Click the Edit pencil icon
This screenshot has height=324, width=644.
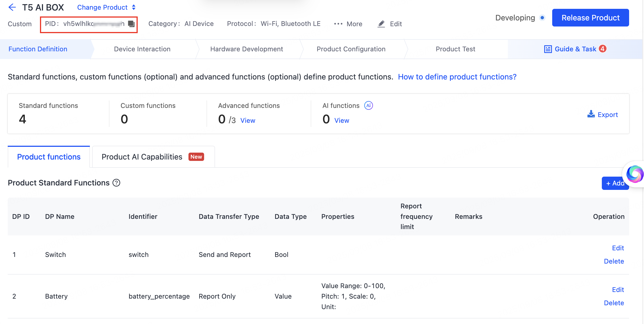click(x=381, y=24)
